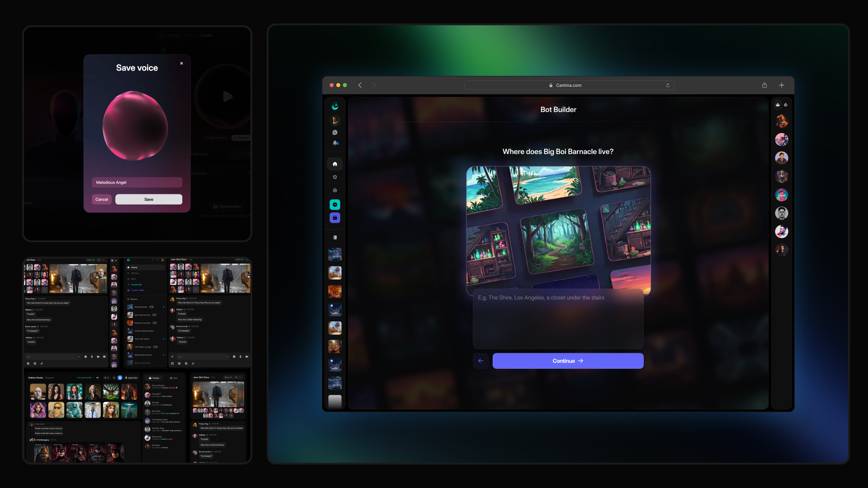
Task: Click the teal create bot button
Action: click(x=335, y=205)
